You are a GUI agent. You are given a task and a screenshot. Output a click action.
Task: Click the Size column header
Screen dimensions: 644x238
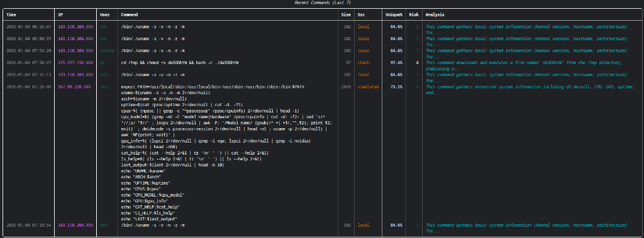346,14
